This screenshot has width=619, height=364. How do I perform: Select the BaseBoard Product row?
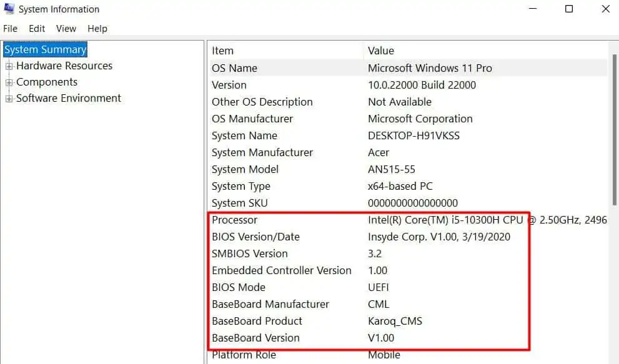coord(407,321)
